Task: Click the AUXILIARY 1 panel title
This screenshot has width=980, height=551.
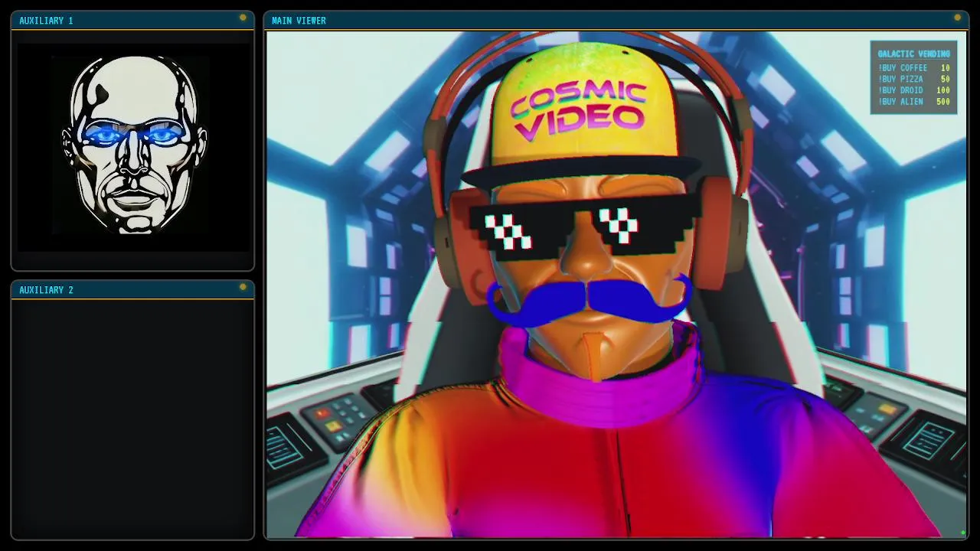Action: (x=46, y=21)
